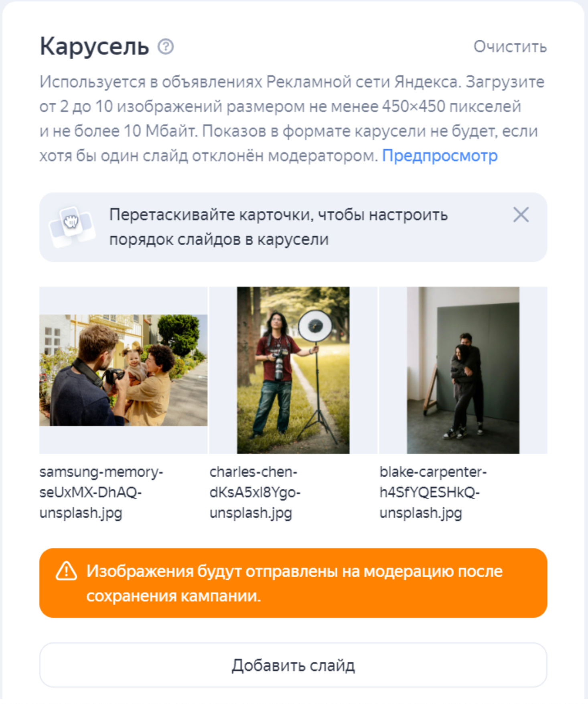Screen dimensions: 588x704
Task: Click the charles-chen-dKsA5xl8Ygo-unsplash.jpg filename
Action: coord(255,492)
